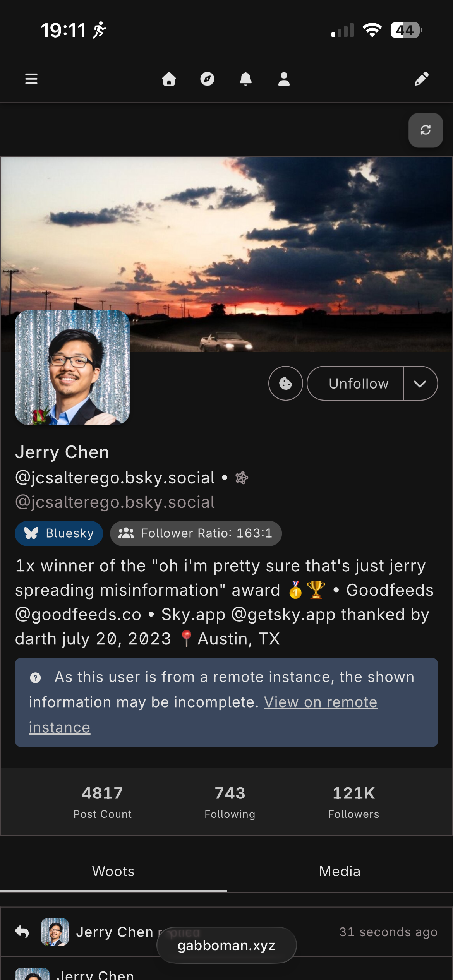Expand the dropdown arrow next to Unfollow

tap(420, 383)
